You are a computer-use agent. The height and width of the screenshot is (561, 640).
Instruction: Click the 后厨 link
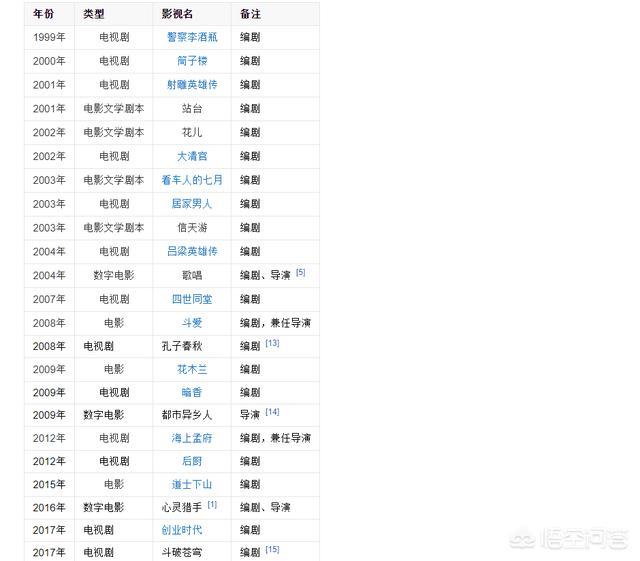[x=192, y=462]
